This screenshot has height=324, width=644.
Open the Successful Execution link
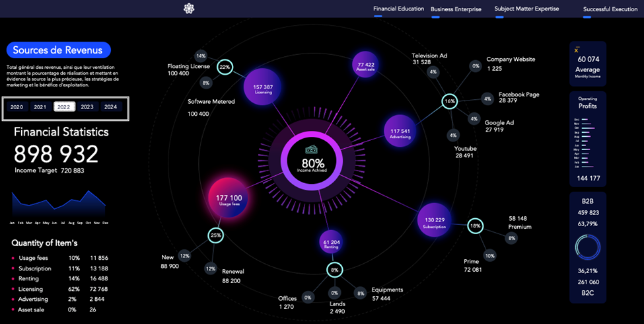[610, 9]
